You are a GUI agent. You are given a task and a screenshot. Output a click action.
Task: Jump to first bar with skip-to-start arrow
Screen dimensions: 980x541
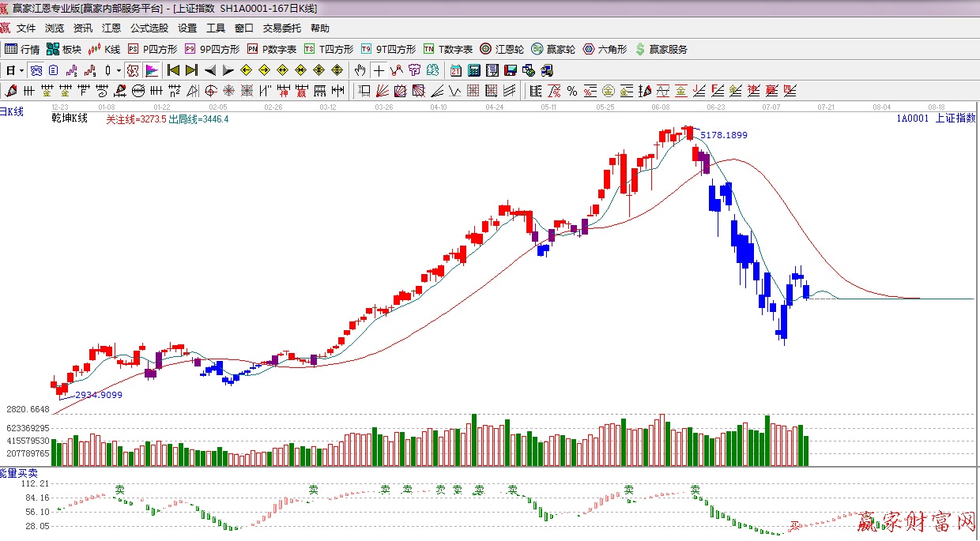pyautogui.click(x=173, y=70)
